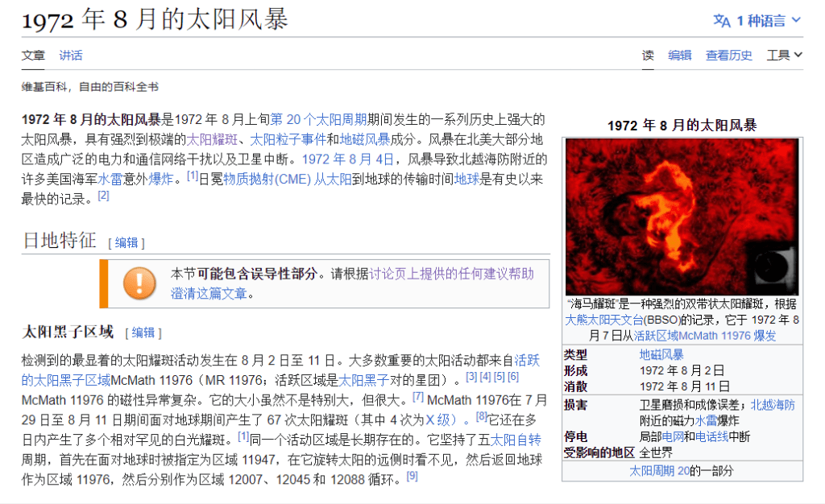Jump to reference [1] after 爆炸
The height and width of the screenshot is (504, 825).
193,176
